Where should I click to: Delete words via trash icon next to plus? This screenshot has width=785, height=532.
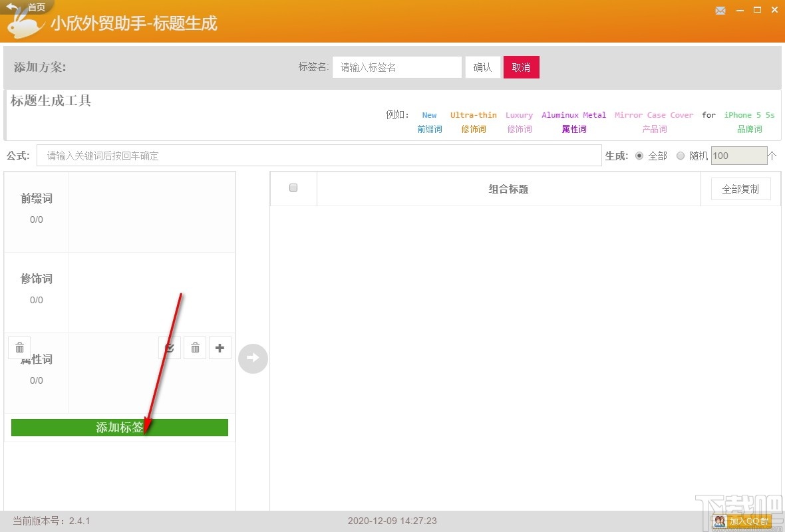[x=195, y=348]
